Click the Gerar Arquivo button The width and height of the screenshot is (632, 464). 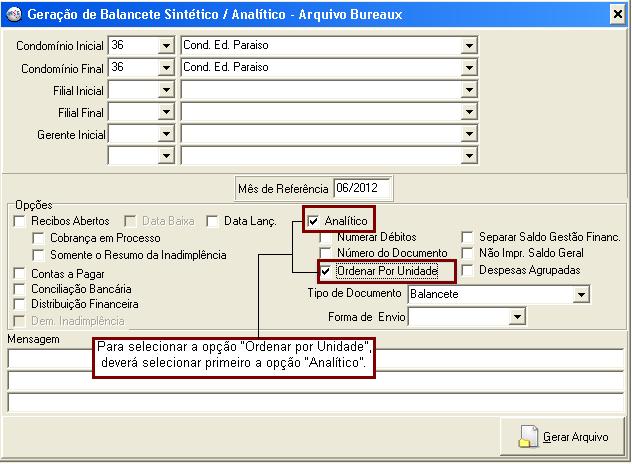(x=565, y=437)
